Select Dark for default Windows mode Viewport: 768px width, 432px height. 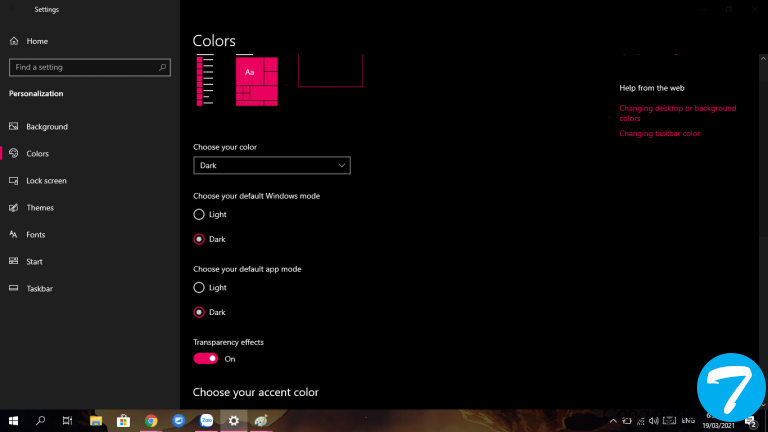click(x=199, y=239)
